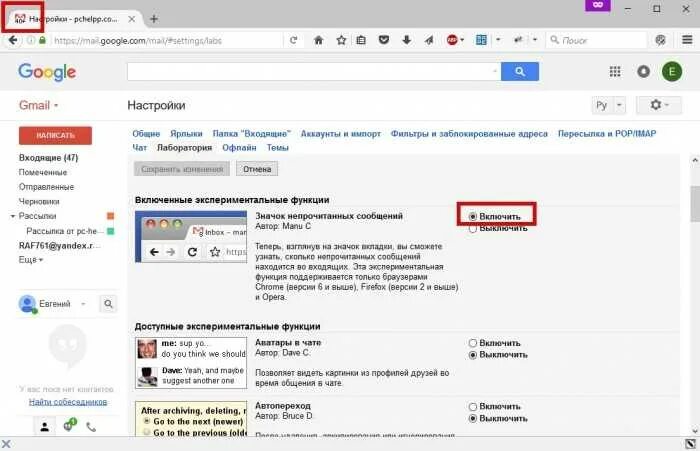700x451 pixels.
Task: Switch to the Темы settings tab
Action: point(278,148)
